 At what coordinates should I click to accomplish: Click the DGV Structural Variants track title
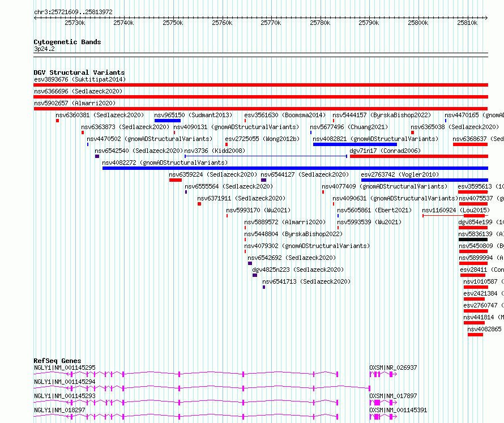click(x=79, y=72)
